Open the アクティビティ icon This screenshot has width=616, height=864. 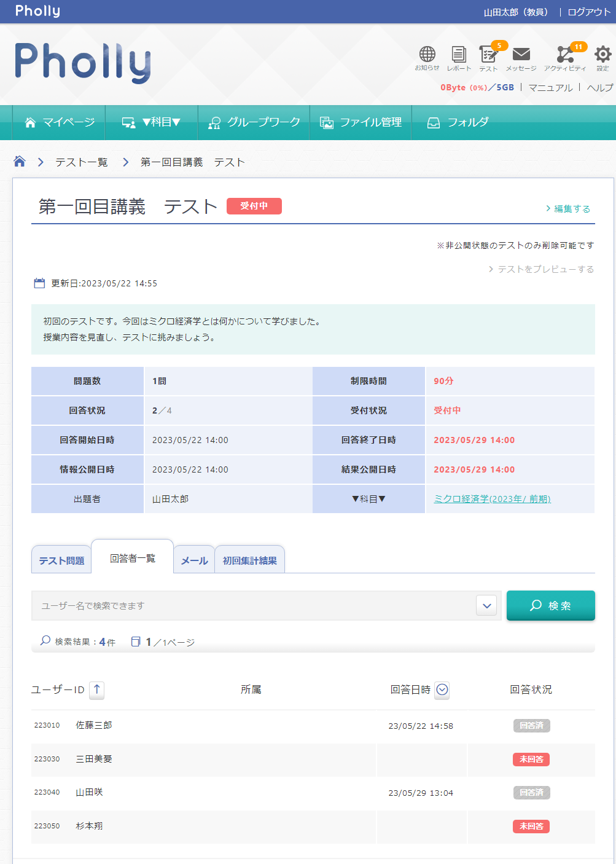(564, 55)
